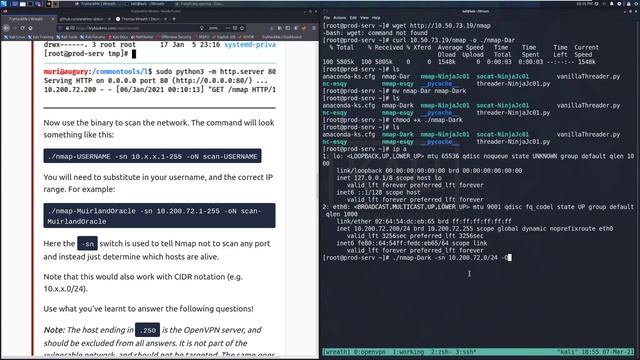This screenshot has height=360, width=640.
Task: Open Firefox home page icon
Action: click(30, 28)
